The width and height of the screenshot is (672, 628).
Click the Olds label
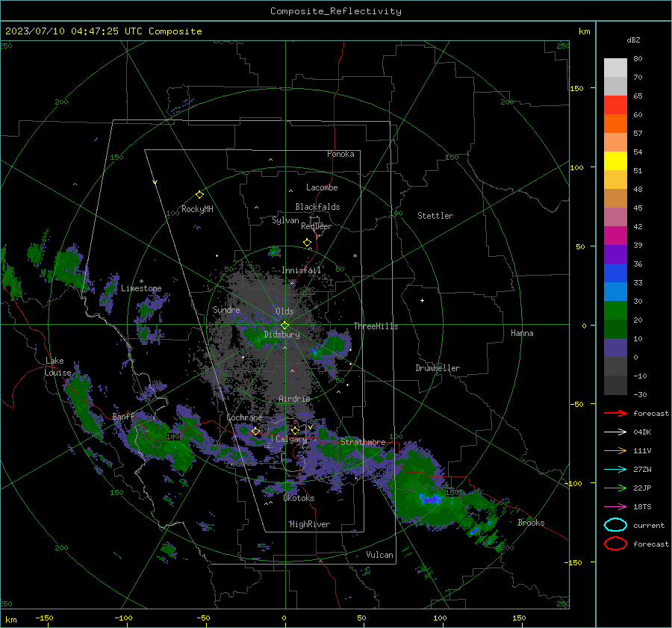[x=284, y=311]
